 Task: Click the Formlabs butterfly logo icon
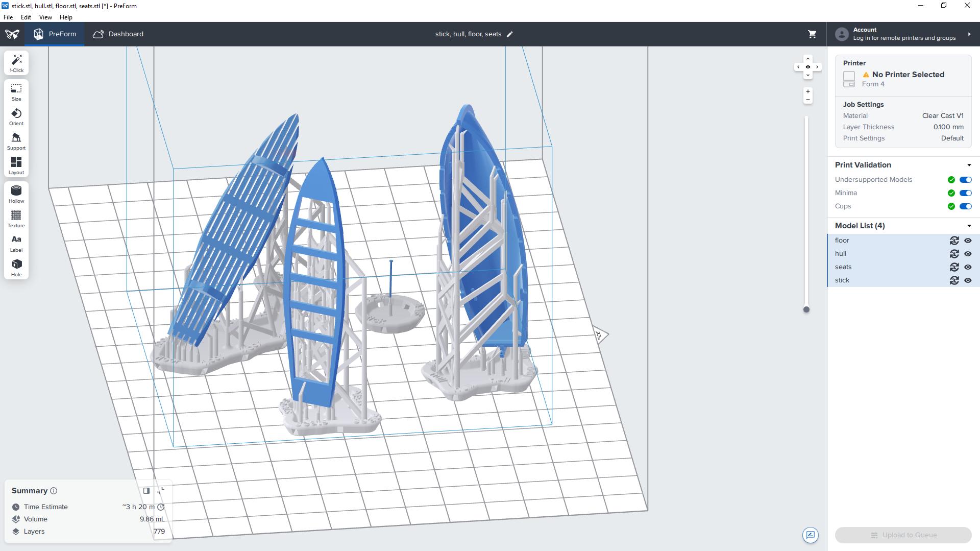coord(12,34)
